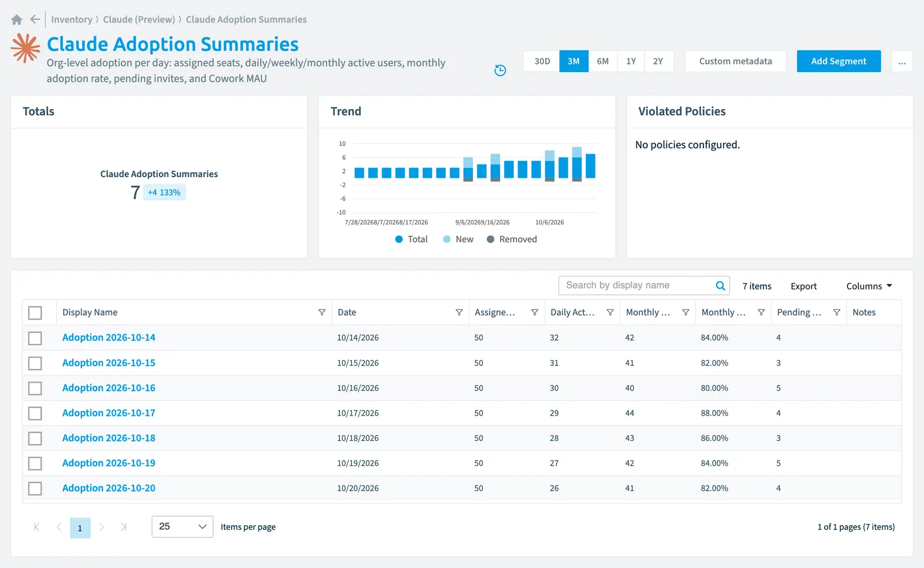Check the Adoption 2026-10-15 row checkbox
This screenshot has height=568, width=924.
pyautogui.click(x=35, y=363)
